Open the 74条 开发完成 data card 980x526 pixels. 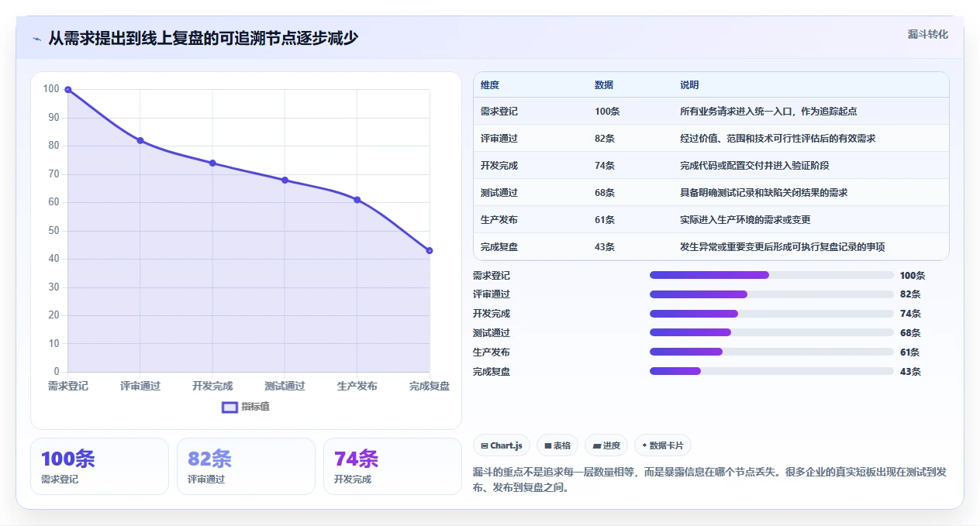392,466
